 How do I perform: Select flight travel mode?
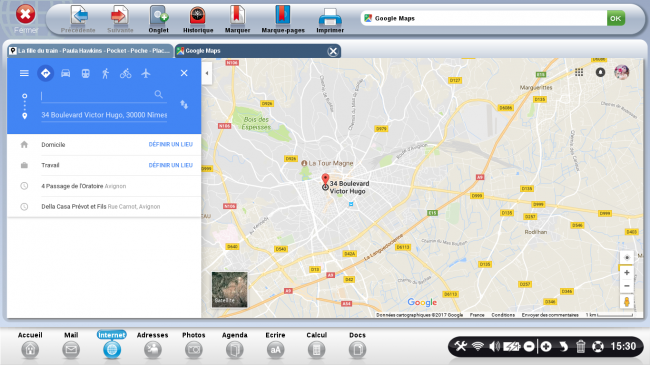(x=146, y=73)
